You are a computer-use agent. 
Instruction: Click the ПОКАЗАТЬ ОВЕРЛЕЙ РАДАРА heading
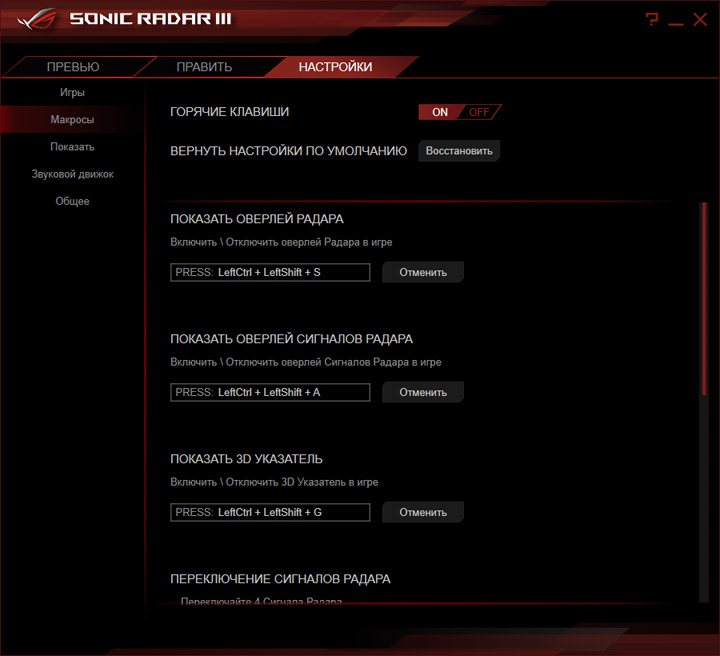pyautogui.click(x=257, y=219)
